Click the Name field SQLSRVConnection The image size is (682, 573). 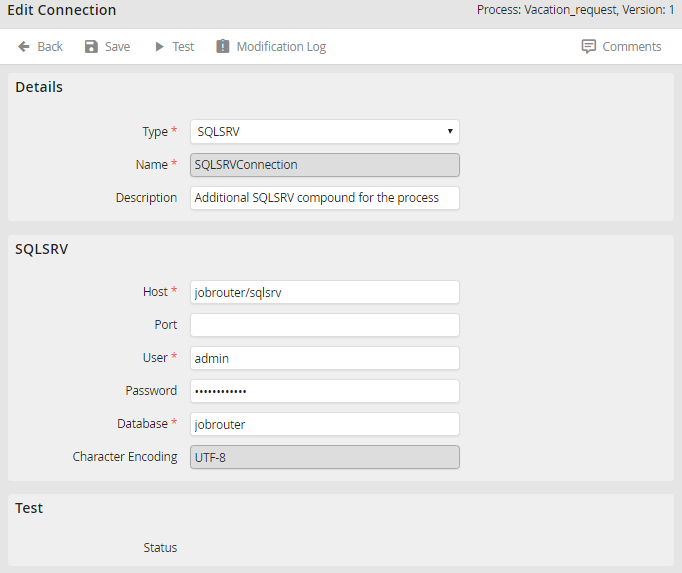pos(324,165)
